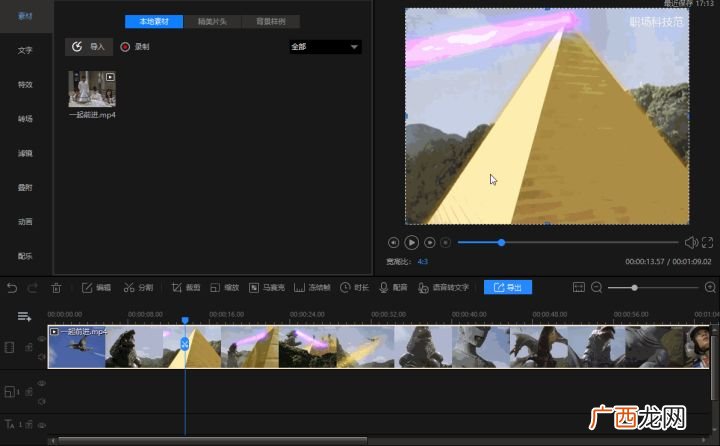Apply the 马赛克 (Mosaic) tool
The image size is (720, 446).
click(x=267, y=288)
